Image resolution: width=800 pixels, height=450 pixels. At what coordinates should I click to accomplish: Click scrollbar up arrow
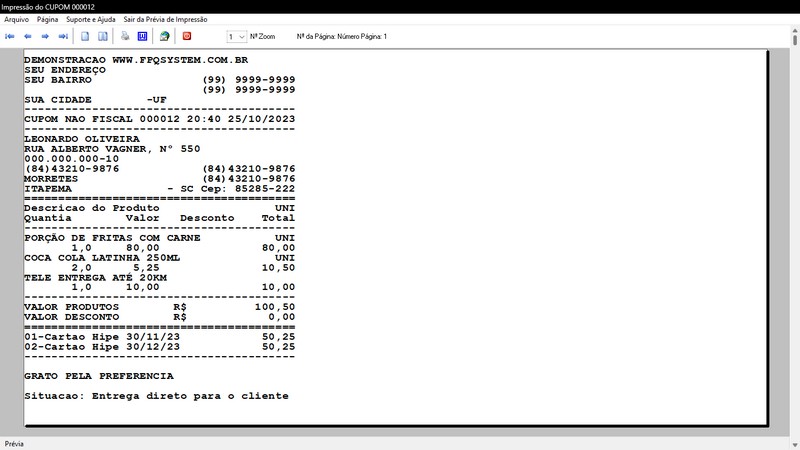795,31
